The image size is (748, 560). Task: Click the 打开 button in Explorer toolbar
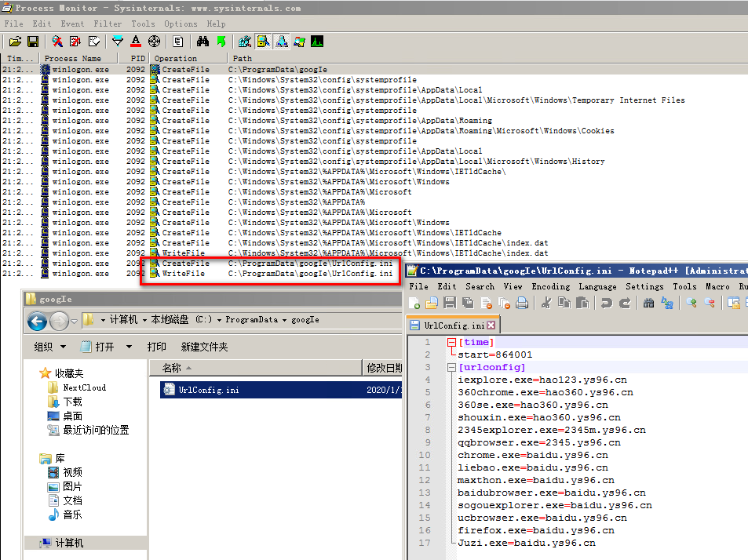click(98, 347)
